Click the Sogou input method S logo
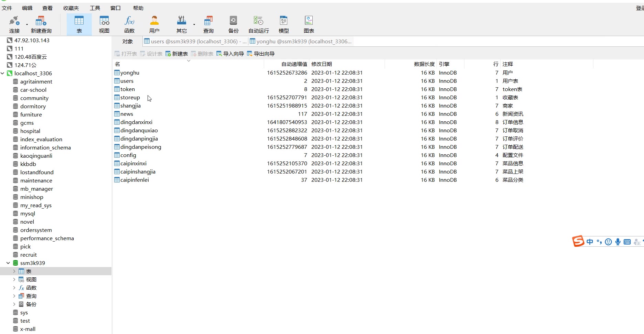 point(578,241)
